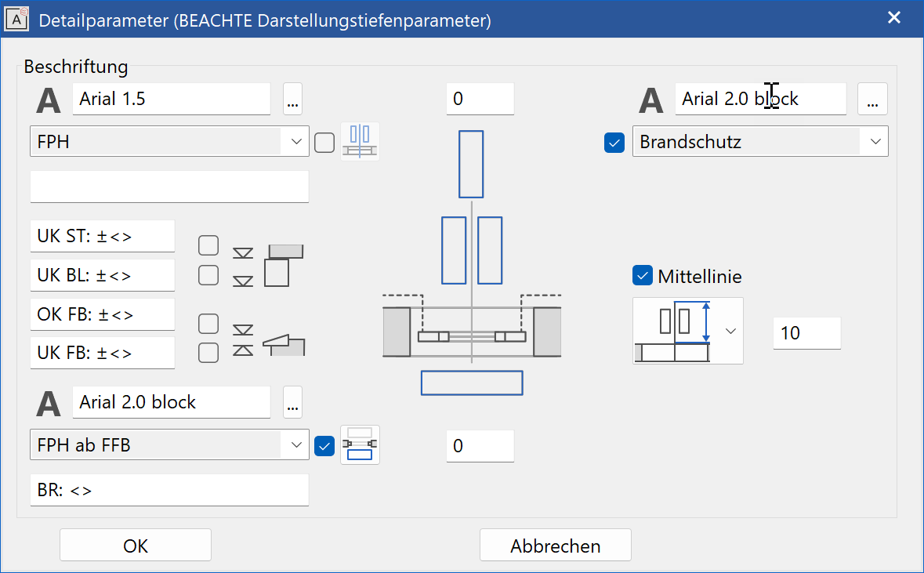Image resolution: width=924 pixels, height=573 pixels.
Task: Click the font A icon in the Brandschutz section
Action: 651,100
